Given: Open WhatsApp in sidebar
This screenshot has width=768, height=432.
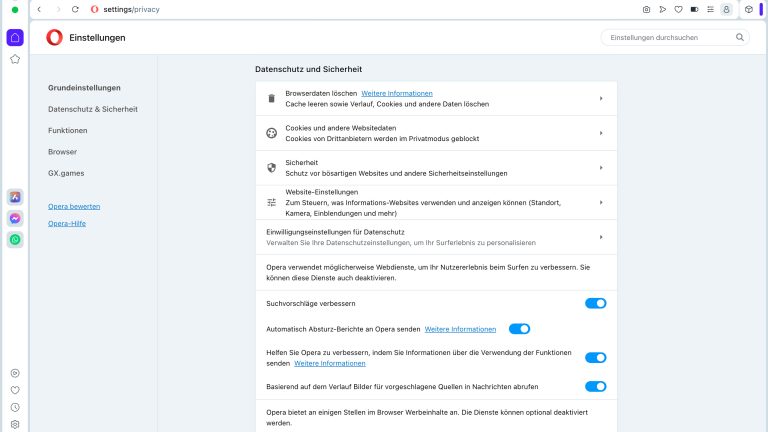Looking at the screenshot, I should [15, 240].
